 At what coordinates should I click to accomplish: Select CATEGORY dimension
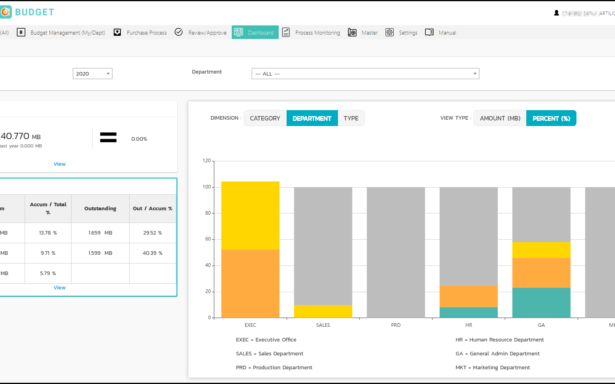[x=265, y=118]
